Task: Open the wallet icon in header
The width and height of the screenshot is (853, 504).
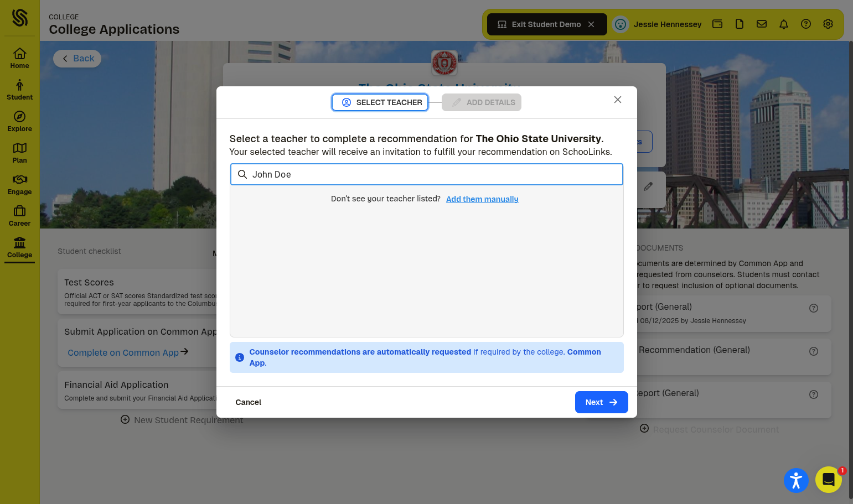Action: coord(717,24)
